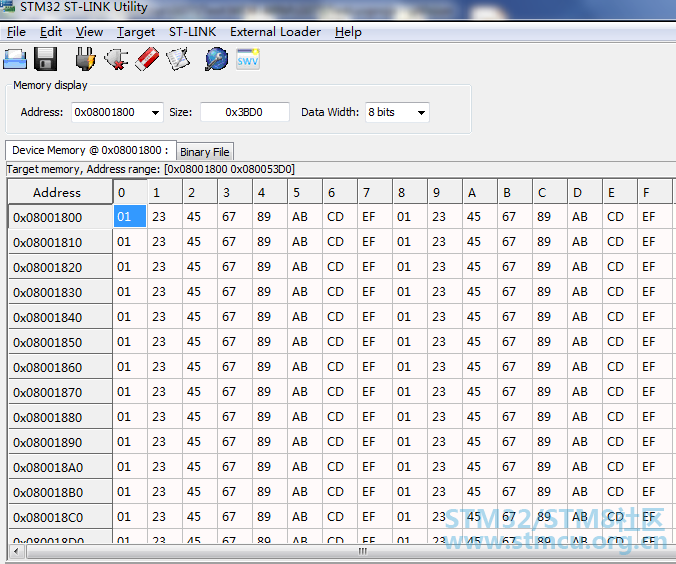Select row header 0x080018B0
This screenshot has width=676, height=564.
point(60,492)
